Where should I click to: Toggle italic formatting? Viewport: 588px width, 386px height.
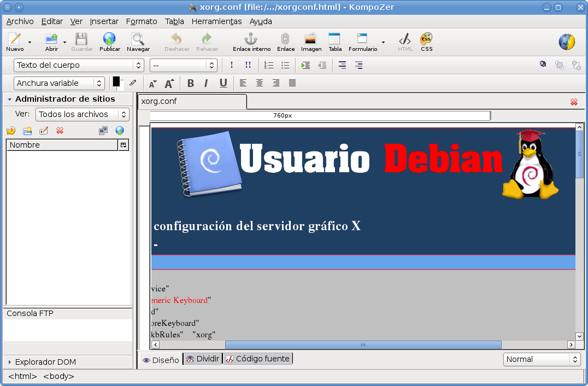click(x=206, y=83)
